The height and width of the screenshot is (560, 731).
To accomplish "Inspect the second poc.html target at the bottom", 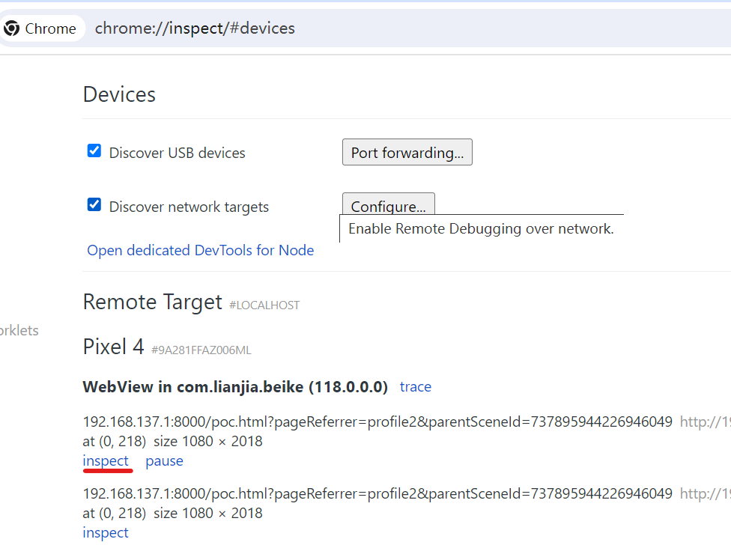I will [x=106, y=532].
